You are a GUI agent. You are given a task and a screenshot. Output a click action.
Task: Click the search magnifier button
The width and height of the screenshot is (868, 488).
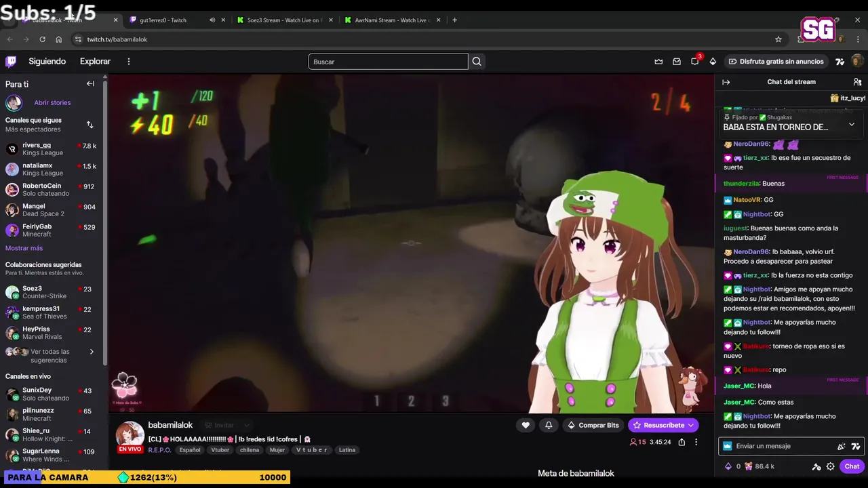[x=477, y=62]
